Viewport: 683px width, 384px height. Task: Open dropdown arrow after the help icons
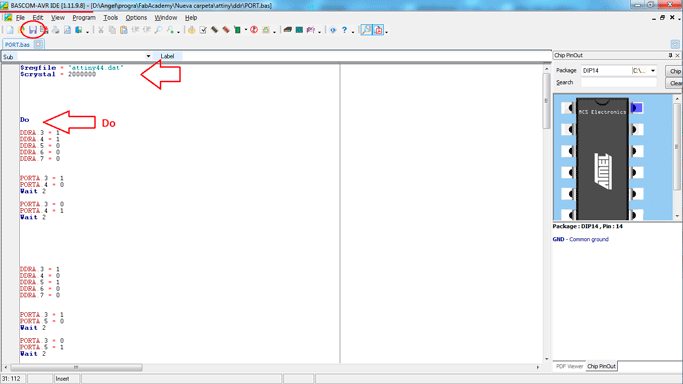353,31
